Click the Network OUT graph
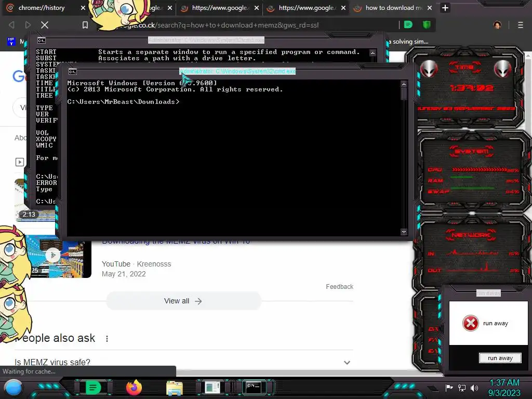Image resolution: width=532 pixels, height=399 pixels. 472,268
